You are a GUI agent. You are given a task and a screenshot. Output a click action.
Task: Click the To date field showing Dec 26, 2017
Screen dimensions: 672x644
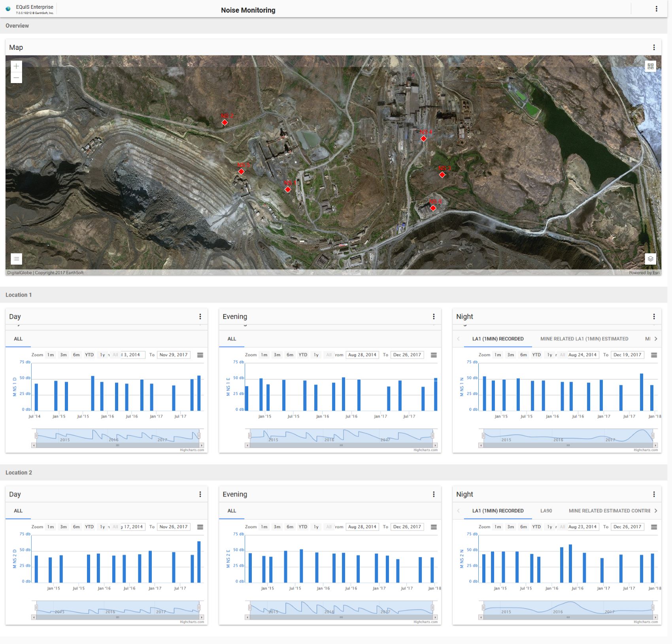point(407,355)
